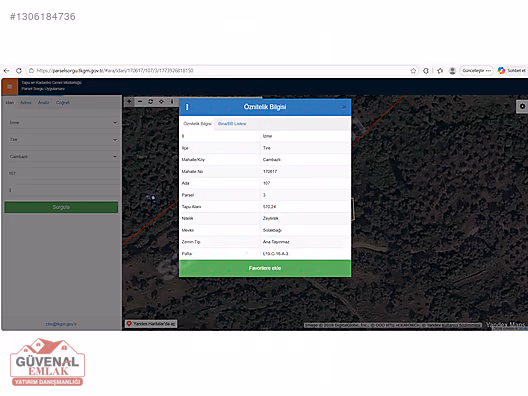Click the Tire value in İlçe row
Screen dimensions: 528x396
(267, 148)
